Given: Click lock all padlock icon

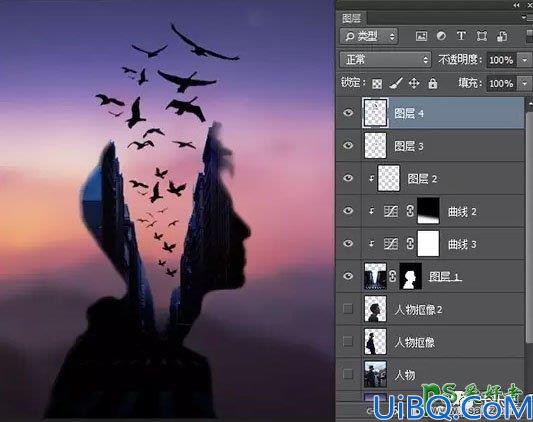Looking at the screenshot, I should pos(433,83).
